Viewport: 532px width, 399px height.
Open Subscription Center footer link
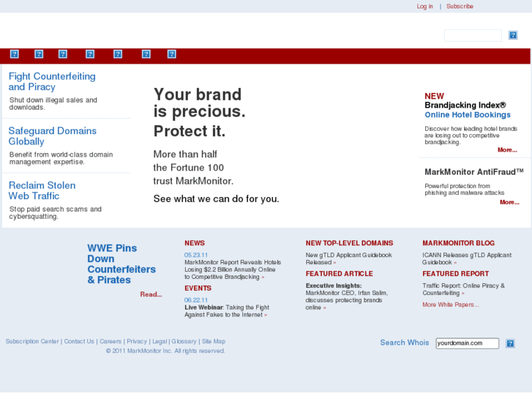coord(32,341)
